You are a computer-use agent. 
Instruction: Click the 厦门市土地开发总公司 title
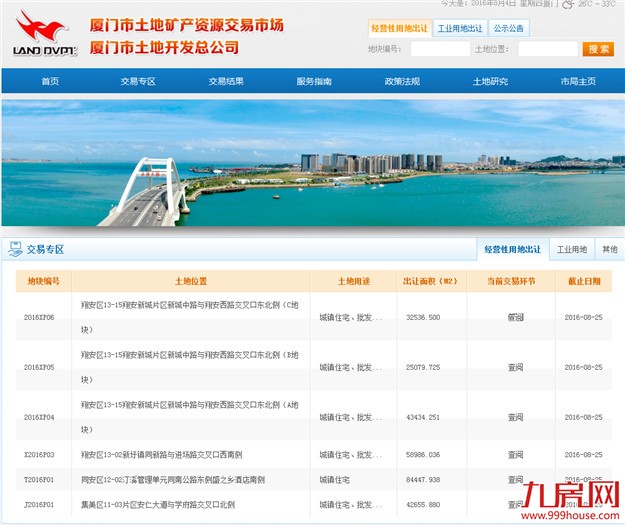coord(164,48)
